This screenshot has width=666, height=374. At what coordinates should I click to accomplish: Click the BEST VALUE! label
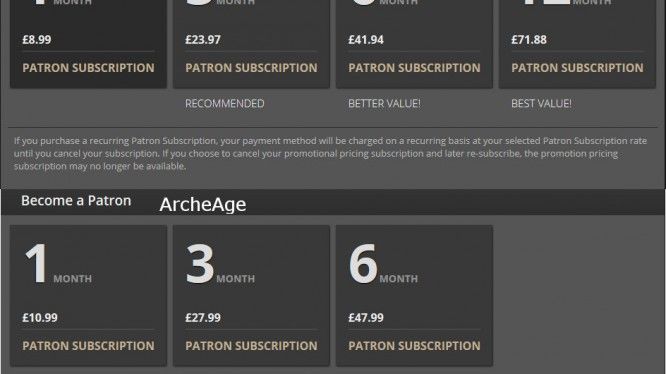point(541,104)
